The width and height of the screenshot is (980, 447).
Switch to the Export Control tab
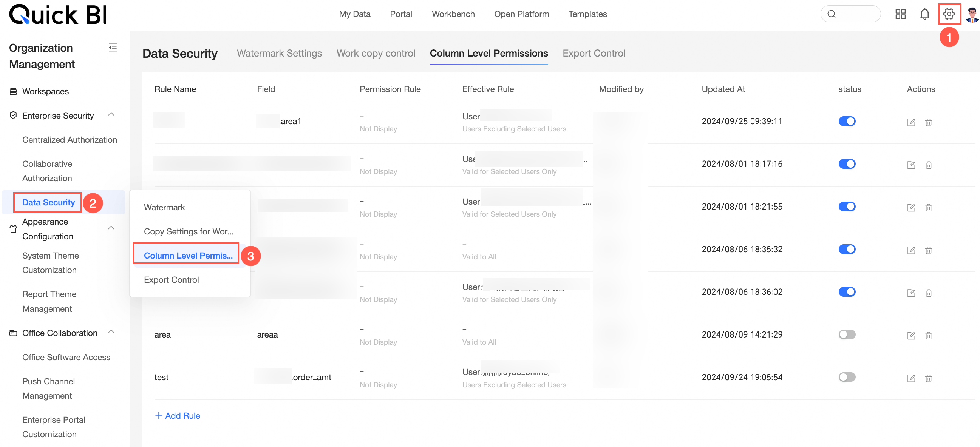click(594, 53)
